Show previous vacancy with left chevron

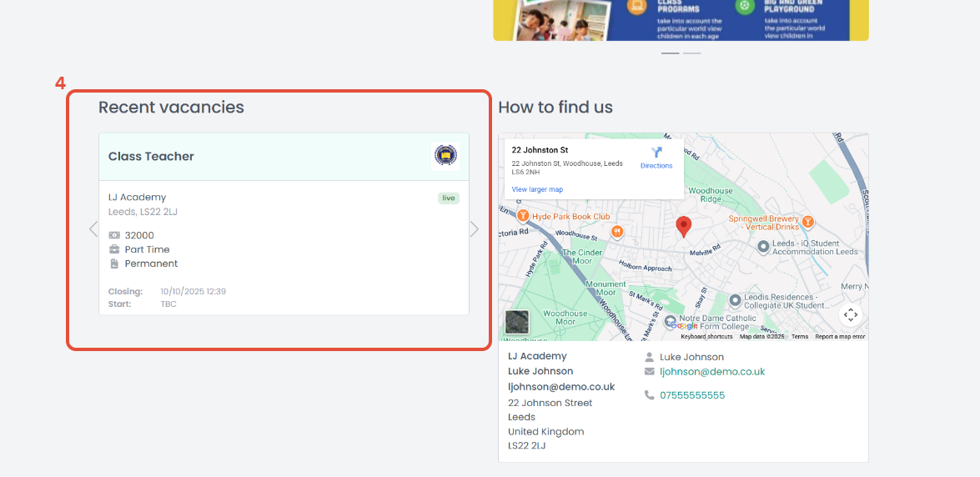(x=93, y=229)
